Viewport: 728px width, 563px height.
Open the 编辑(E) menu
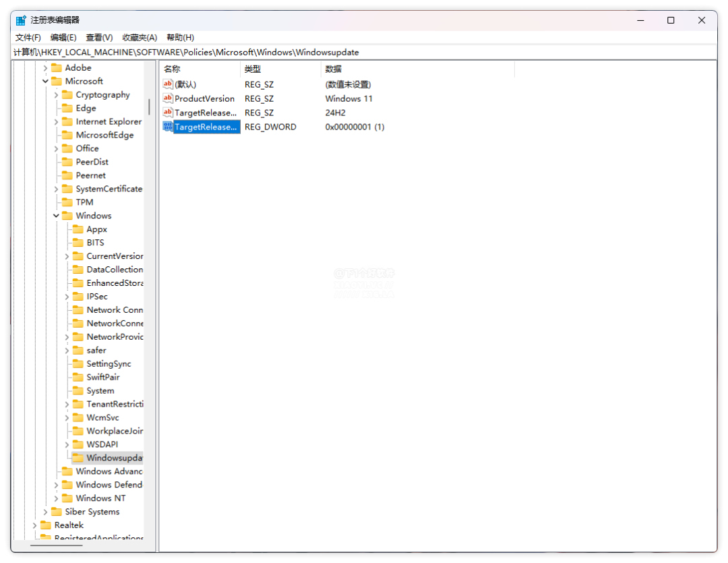tap(63, 38)
